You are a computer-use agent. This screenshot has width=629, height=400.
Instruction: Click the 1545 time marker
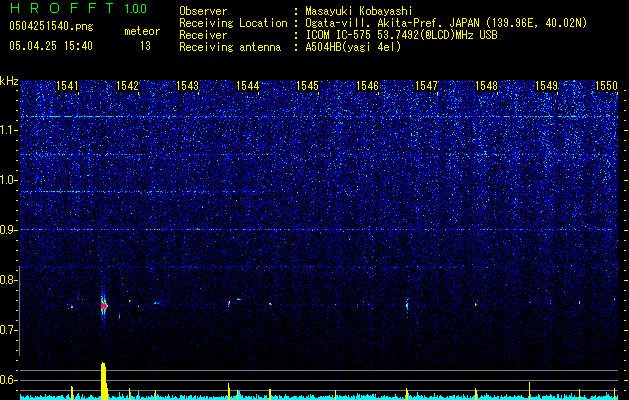click(x=307, y=86)
